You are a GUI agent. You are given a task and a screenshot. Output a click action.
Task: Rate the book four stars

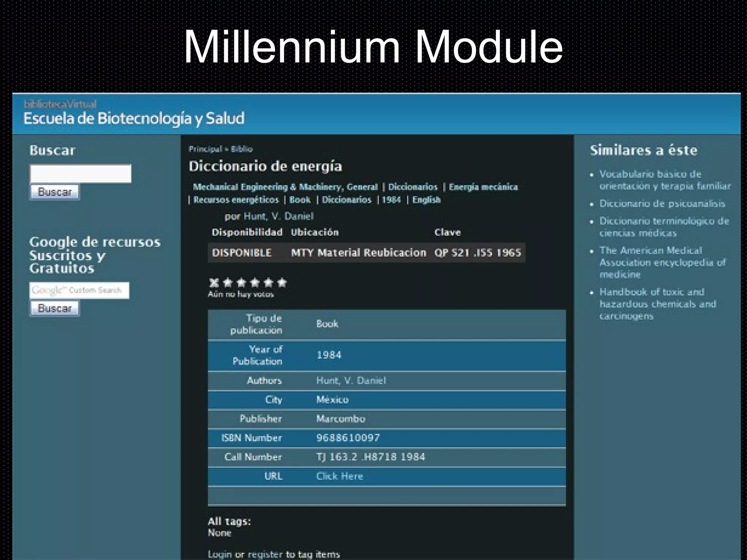[268, 283]
